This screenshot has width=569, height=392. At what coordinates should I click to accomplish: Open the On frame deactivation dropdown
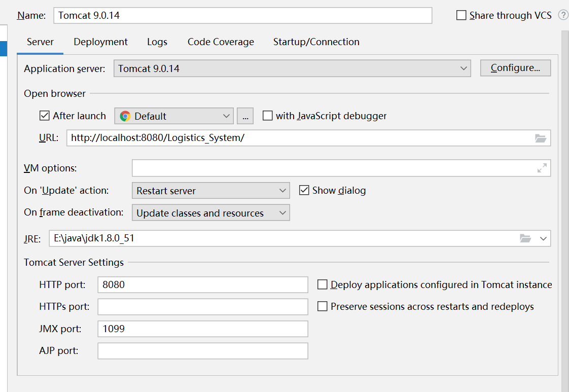211,212
